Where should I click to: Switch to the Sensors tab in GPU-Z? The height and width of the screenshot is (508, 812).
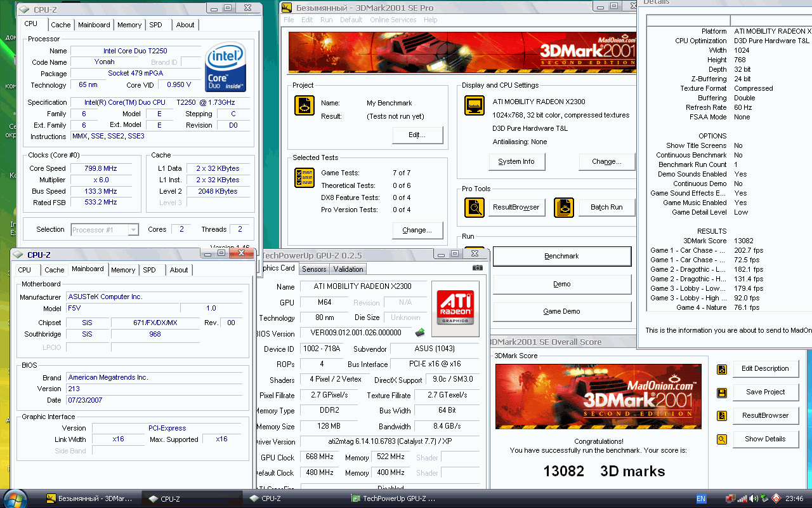pos(314,269)
